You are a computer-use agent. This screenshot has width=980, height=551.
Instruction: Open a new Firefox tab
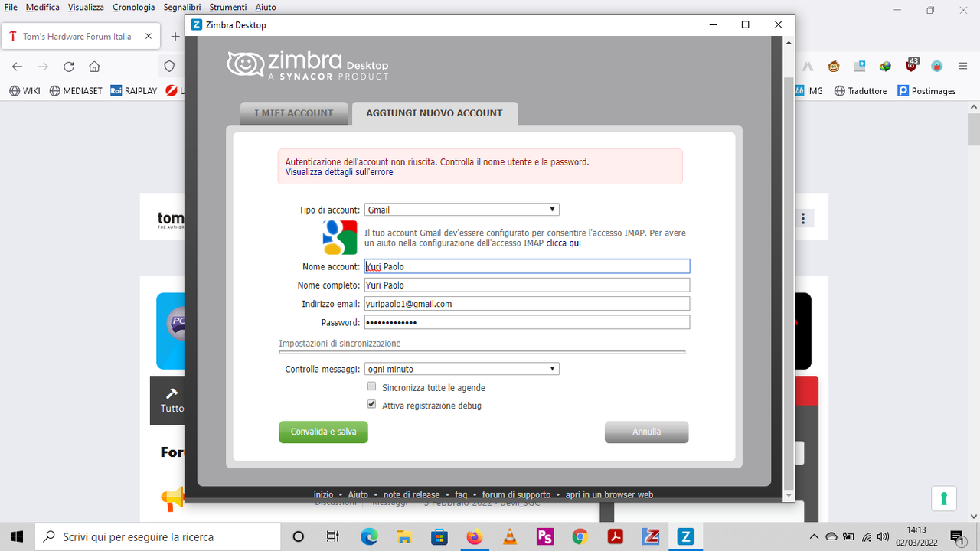point(175,36)
